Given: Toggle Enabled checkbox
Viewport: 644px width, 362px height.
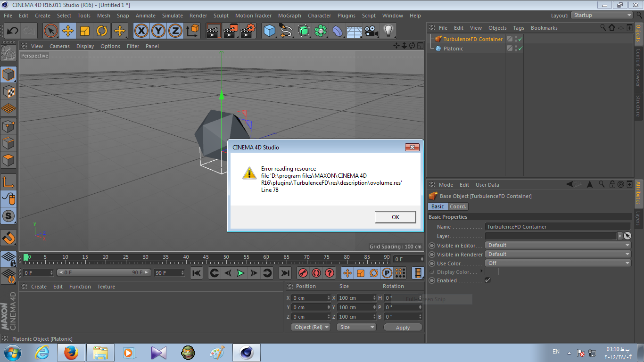Looking at the screenshot, I should (488, 280).
